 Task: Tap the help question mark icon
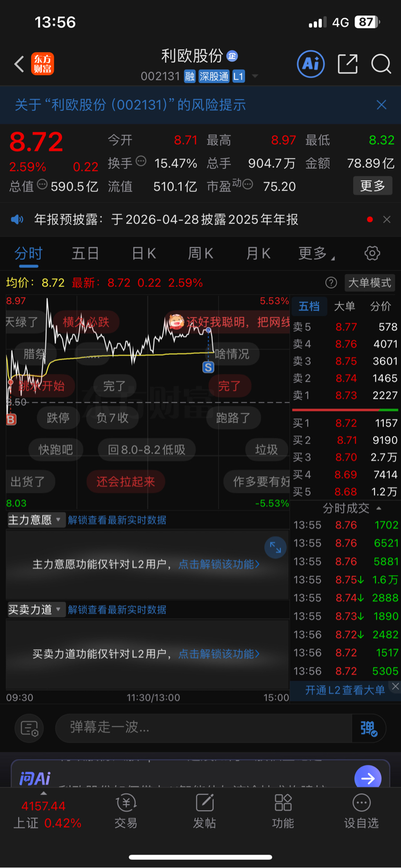tap(331, 283)
